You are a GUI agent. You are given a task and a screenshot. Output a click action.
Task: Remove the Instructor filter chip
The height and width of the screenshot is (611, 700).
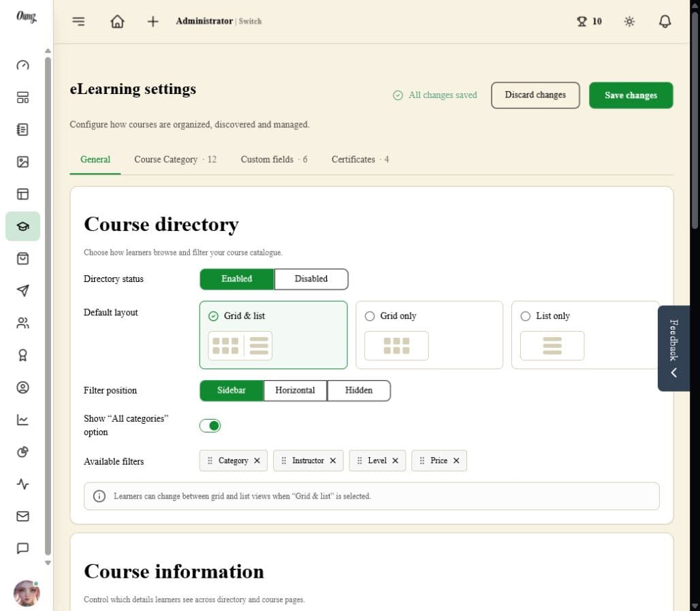click(333, 460)
